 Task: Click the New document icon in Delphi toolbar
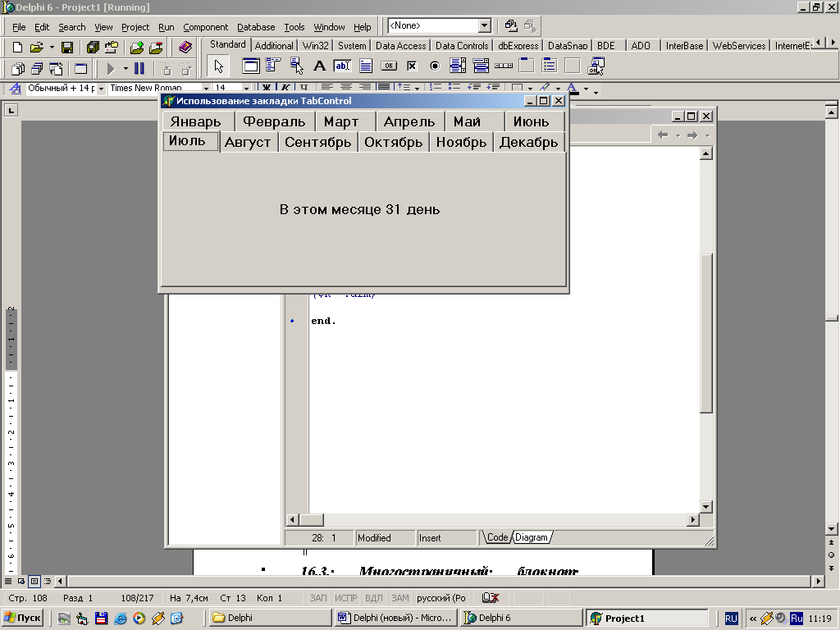(x=17, y=48)
